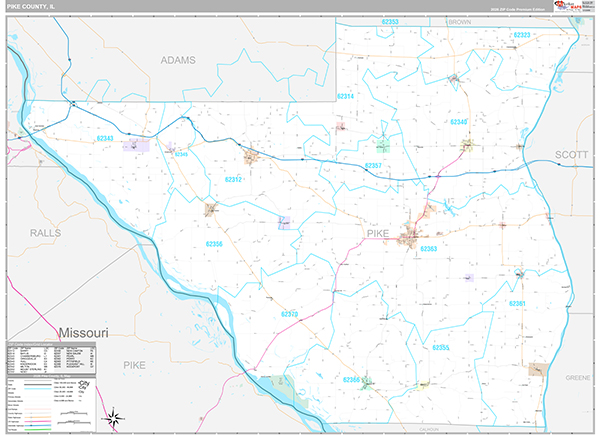The width and height of the screenshot is (600, 435).
Task: Select ZIP code label 62363
Action: (x=429, y=248)
